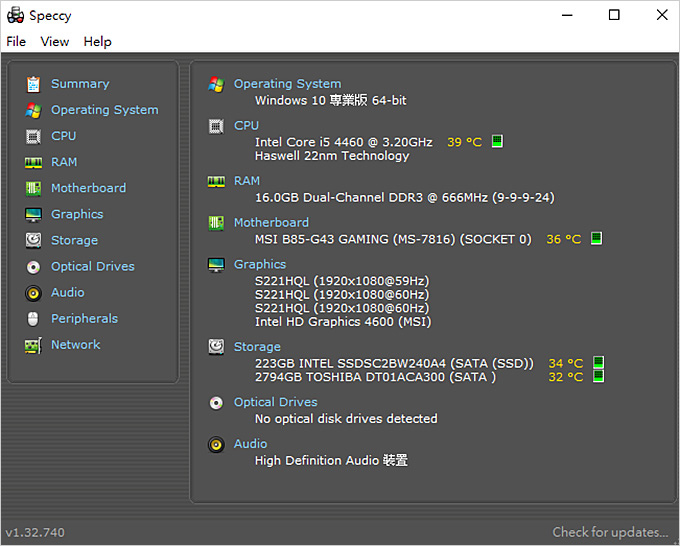Click the Optical Drives disc icon in summary panel

[x=216, y=402]
